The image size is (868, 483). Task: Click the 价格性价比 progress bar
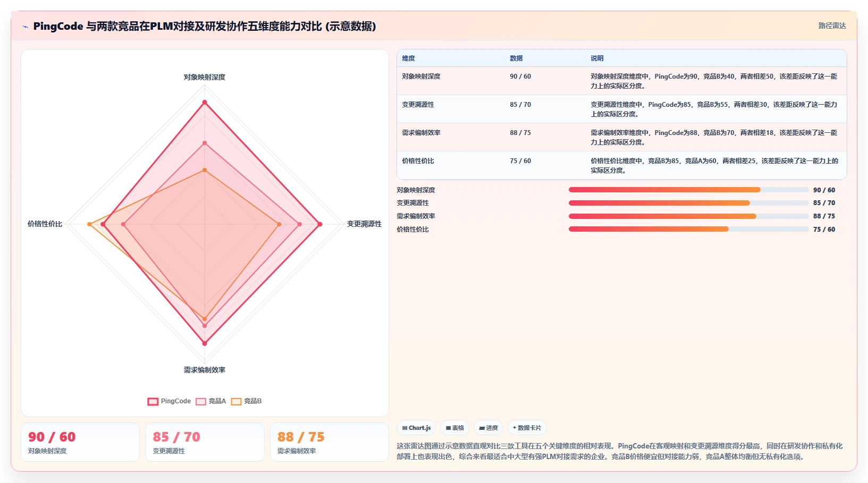tap(688, 229)
